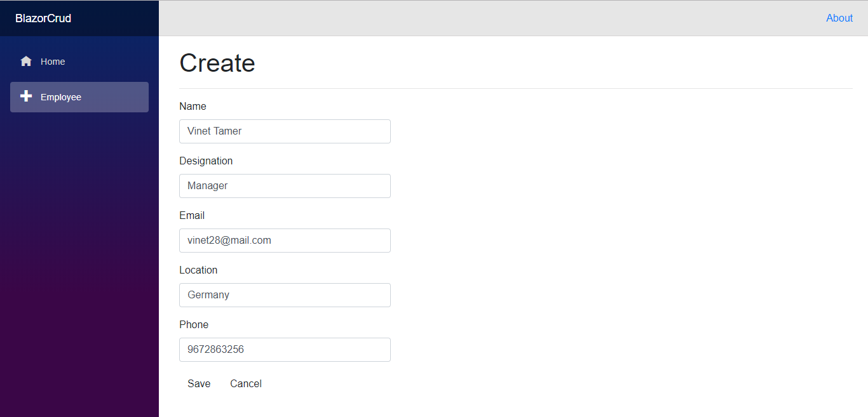Click the Phone field label

coord(194,325)
